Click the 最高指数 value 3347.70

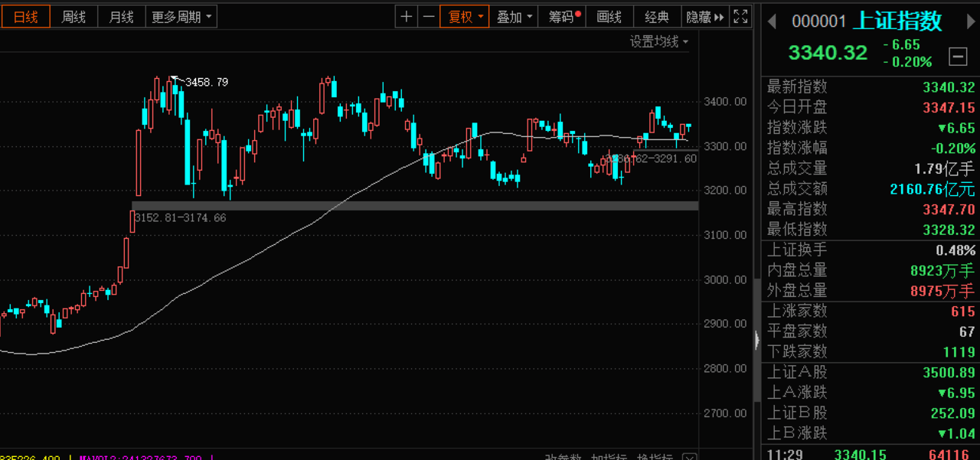[949, 209]
